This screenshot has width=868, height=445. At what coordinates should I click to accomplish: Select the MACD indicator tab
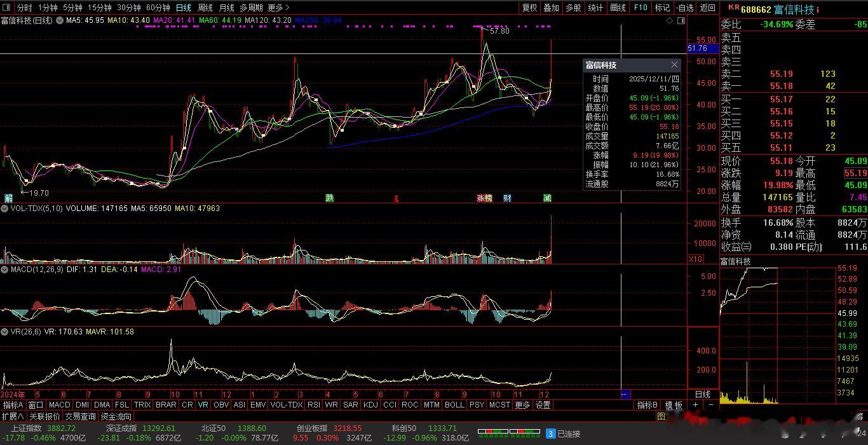pos(59,405)
